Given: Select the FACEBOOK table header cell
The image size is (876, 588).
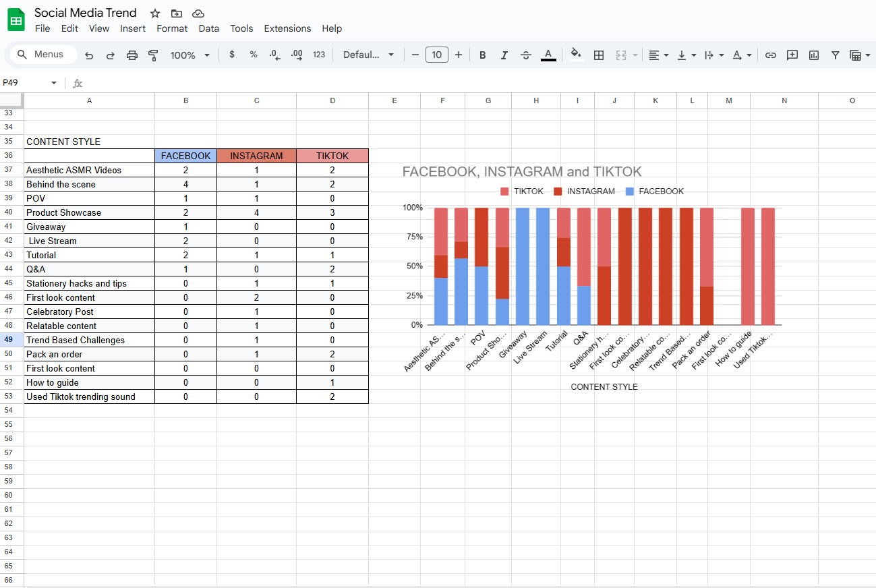Looking at the screenshot, I should coord(185,156).
